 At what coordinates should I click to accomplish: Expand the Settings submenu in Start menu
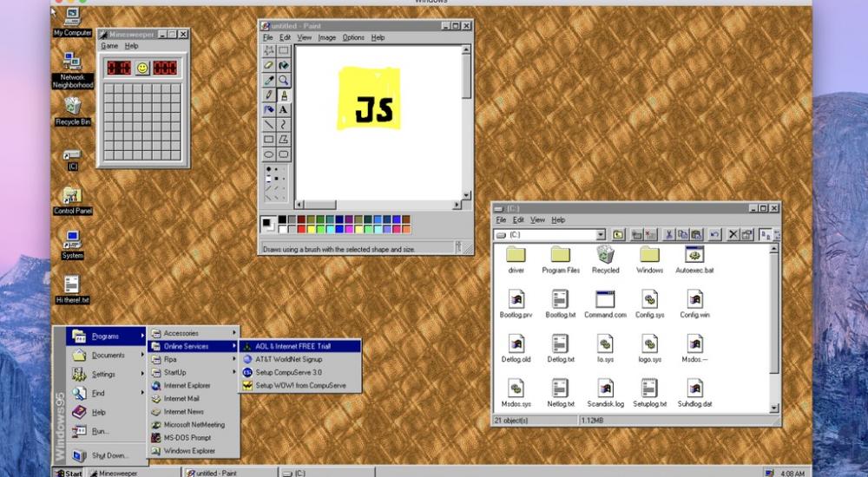coord(106,374)
